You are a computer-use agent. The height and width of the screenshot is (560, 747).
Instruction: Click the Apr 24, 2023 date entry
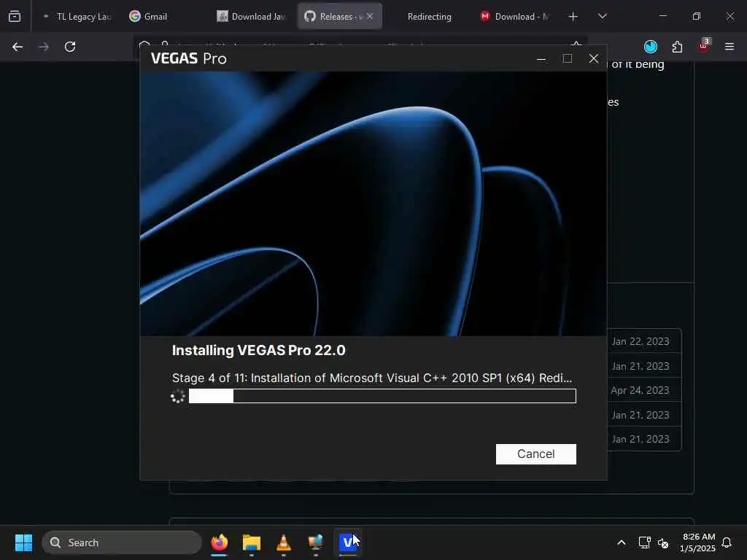[640, 390]
